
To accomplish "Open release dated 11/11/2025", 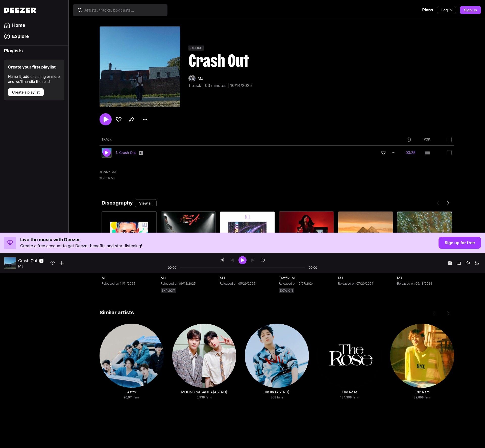I will (129, 222).
